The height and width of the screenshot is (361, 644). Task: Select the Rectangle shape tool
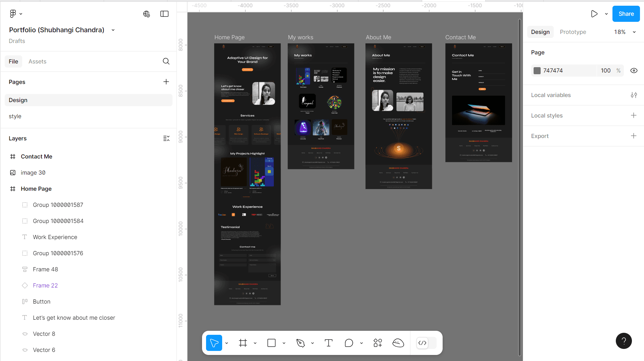point(271,343)
